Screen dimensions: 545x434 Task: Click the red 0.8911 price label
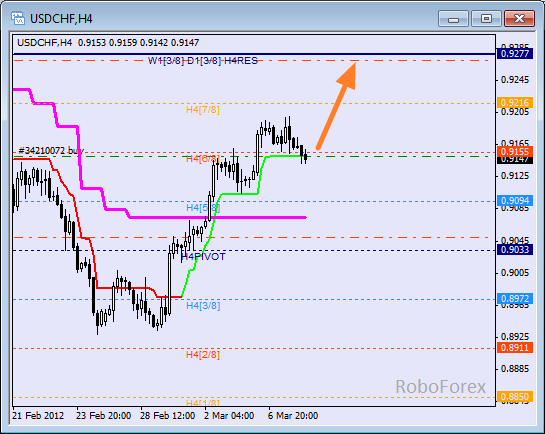coord(515,347)
